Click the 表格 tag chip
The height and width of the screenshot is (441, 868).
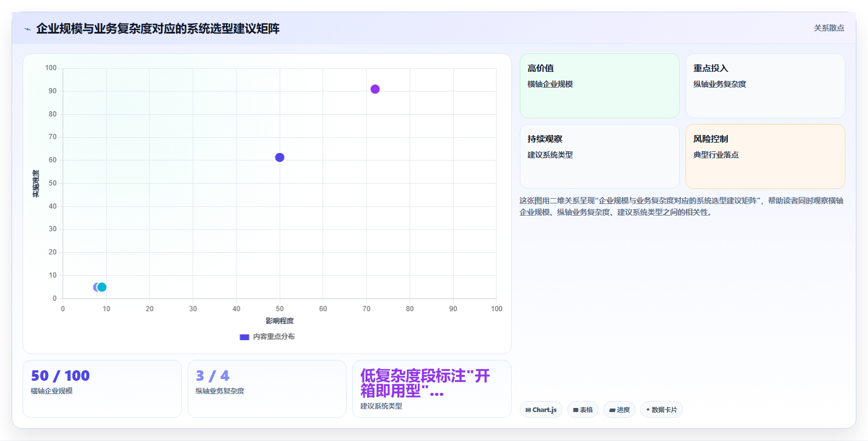coord(582,410)
